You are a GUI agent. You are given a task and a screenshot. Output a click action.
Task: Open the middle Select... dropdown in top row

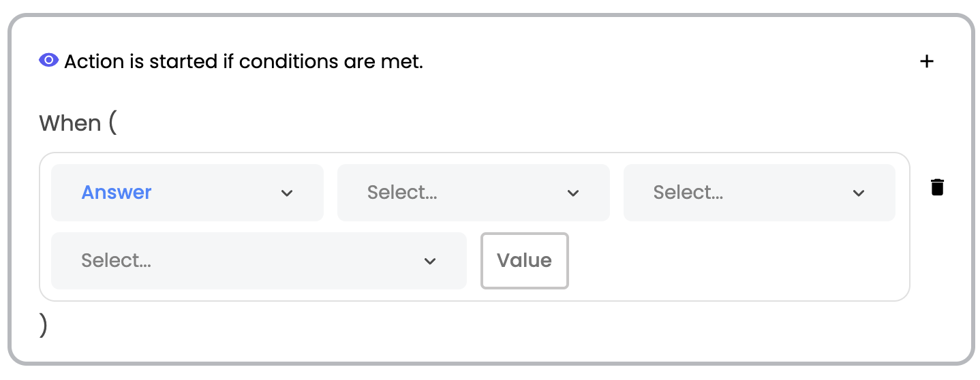pos(474,193)
